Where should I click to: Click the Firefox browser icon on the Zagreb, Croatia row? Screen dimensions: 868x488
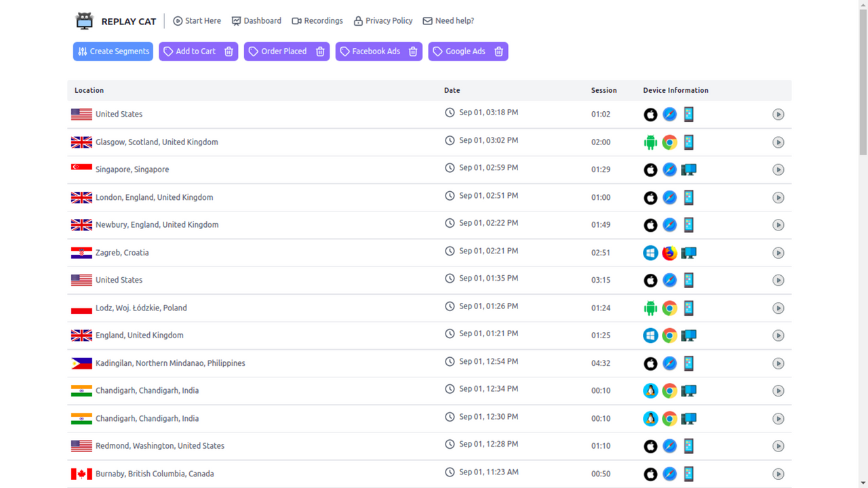point(669,253)
